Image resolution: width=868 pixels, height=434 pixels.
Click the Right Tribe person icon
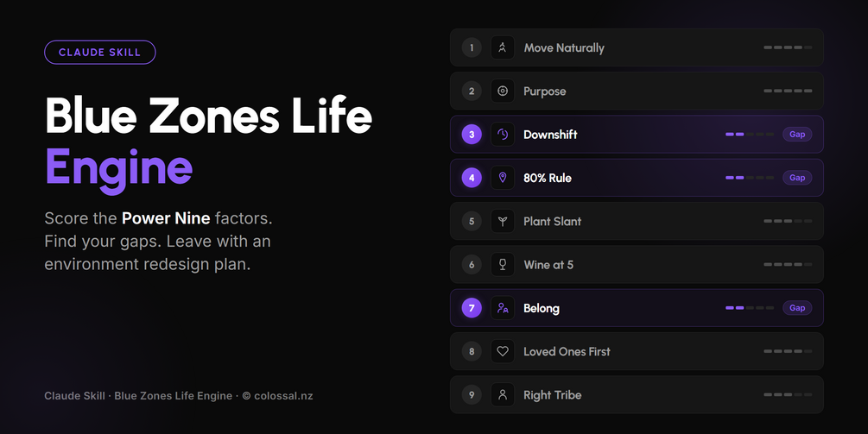[x=502, y=395]
